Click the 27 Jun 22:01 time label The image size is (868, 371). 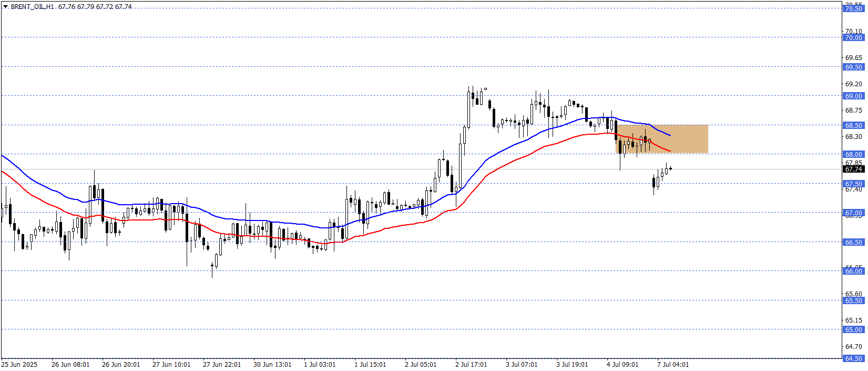[222, 364]
